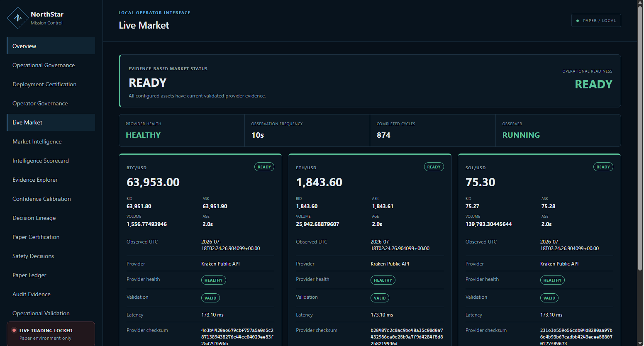Image resolution: width=644 pixels, height=346 pixels.
Task: Click BTC/USD provider checksum hash
Action: pos(237,337)
